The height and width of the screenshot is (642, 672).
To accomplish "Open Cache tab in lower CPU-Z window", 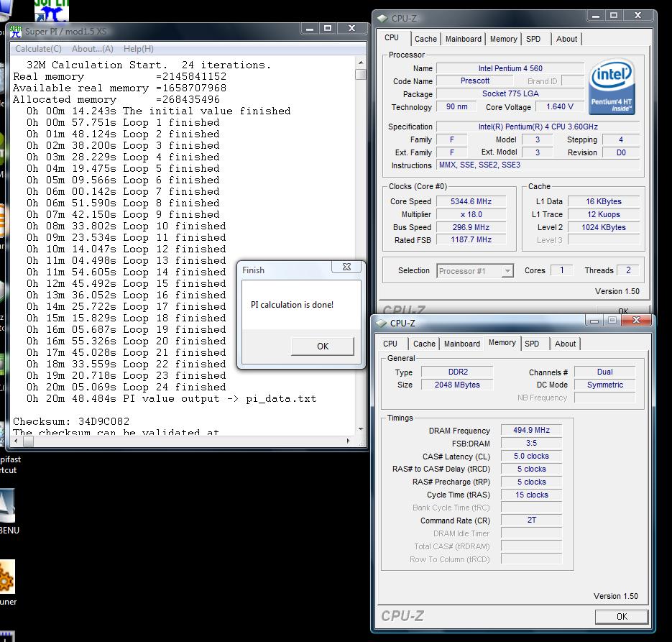I will coord(424,344).
